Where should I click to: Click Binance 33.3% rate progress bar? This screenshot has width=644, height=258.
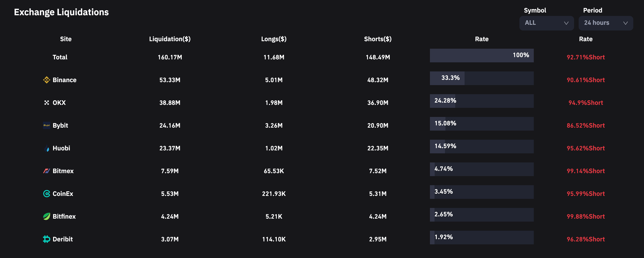coord(481,78)
